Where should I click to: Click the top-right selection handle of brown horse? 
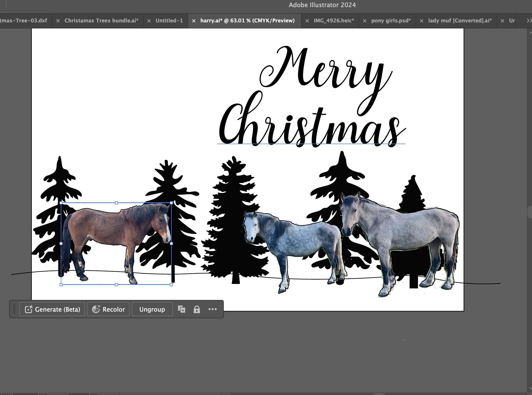(171, 203)
